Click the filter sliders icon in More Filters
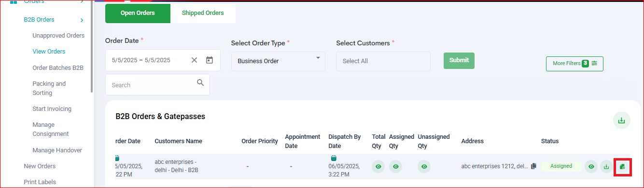Image resolution: width=644 pixels, height=188 pixels. (x=594, y=63)
